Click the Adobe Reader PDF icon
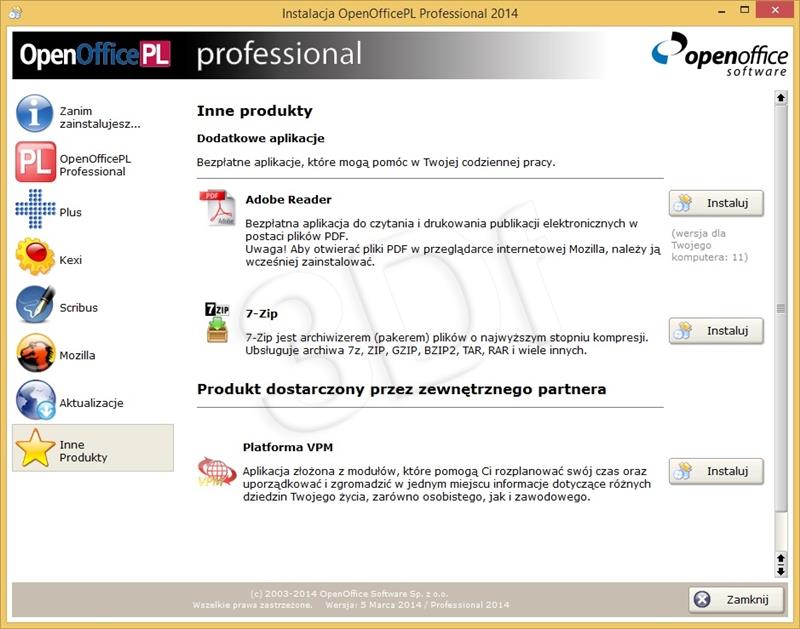The width and height of the screenshot is (800, 629). (x=218, y=208)
